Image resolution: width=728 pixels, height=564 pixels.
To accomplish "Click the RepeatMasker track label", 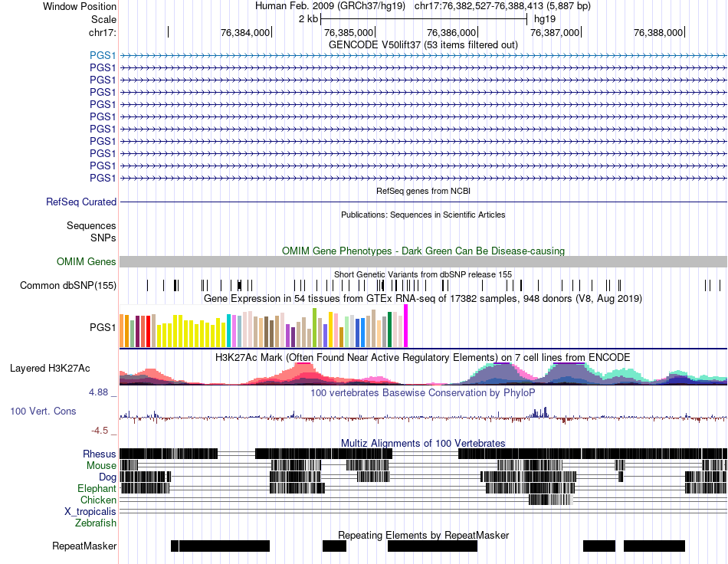I will pyautogui.click(x=84, y=546).
